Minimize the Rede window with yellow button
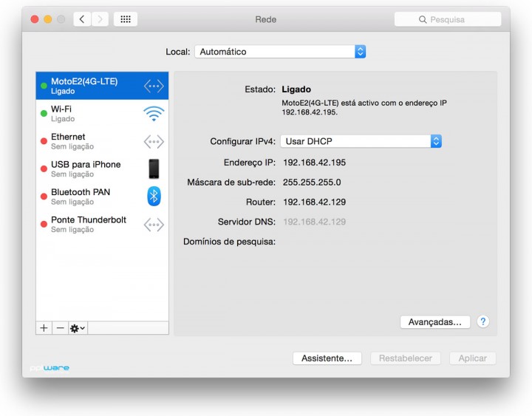 point(48,19)
